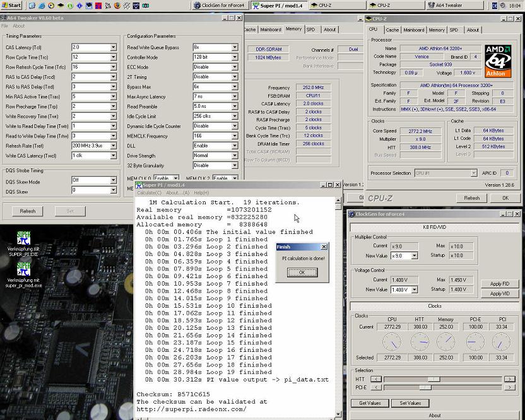Expand the CAS Latency (Tcl) dropdown

point(114,47)
